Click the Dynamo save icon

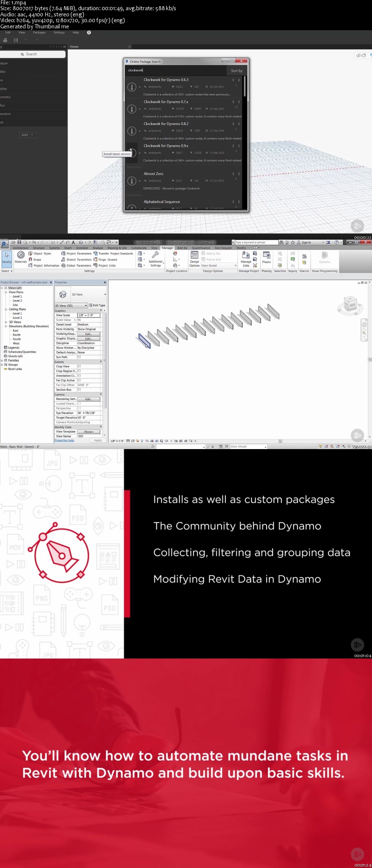click(16, 40)
